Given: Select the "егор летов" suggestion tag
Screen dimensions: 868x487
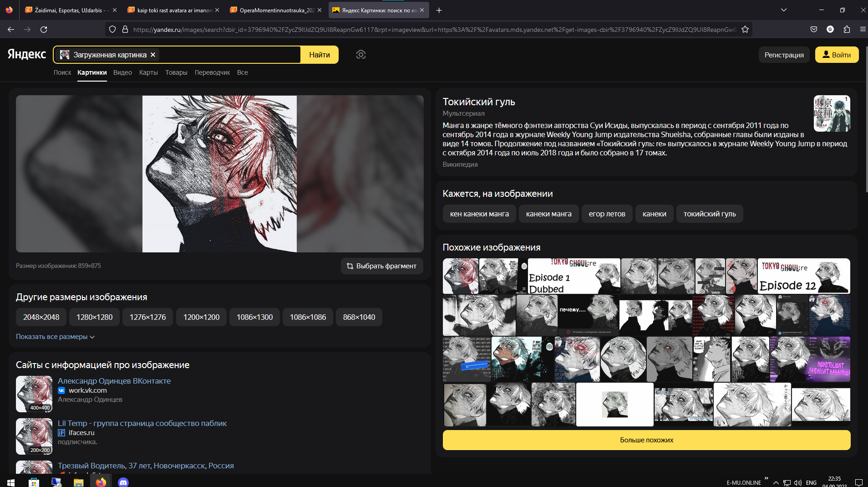Looking at the screenshot, I should pyautogui.click(x=607, y=214).
